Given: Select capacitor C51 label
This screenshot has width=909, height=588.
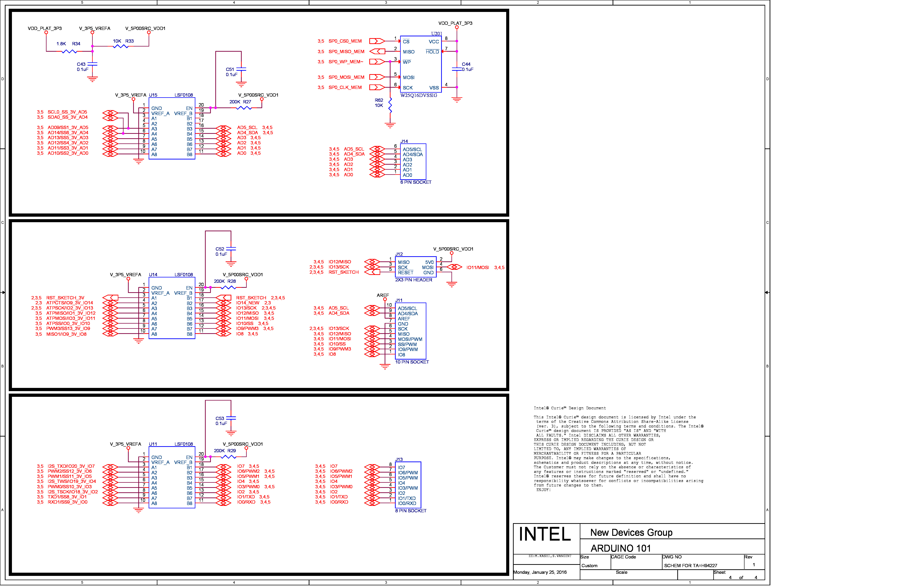Looking at the screenshot, I should click(x=232, y=72).
